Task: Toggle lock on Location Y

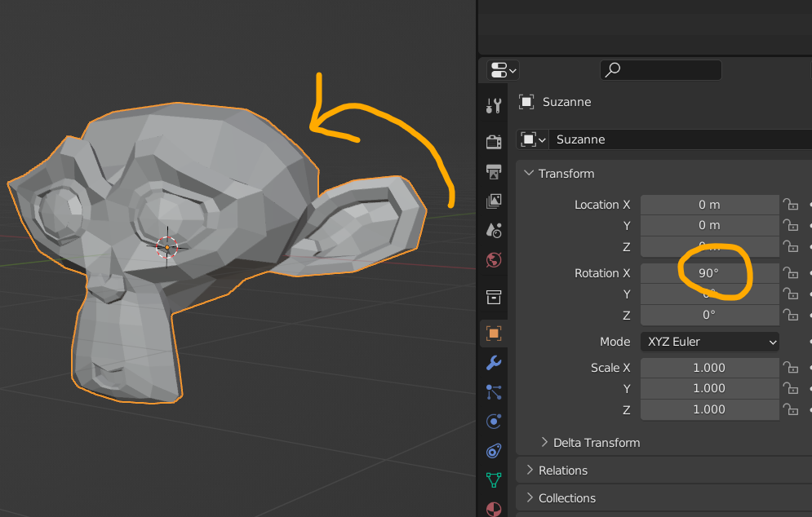Action: [x=790, y=225]
